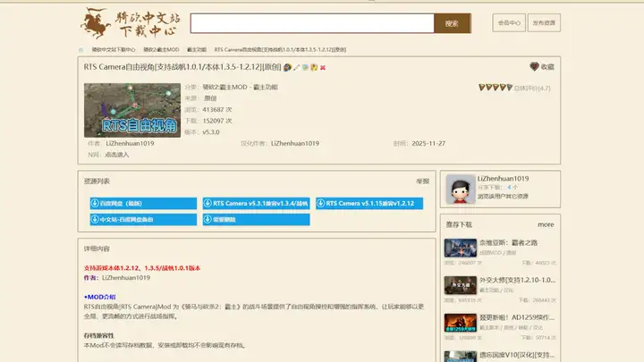Click the heart 收藏 favorite icon

(534, 66)
